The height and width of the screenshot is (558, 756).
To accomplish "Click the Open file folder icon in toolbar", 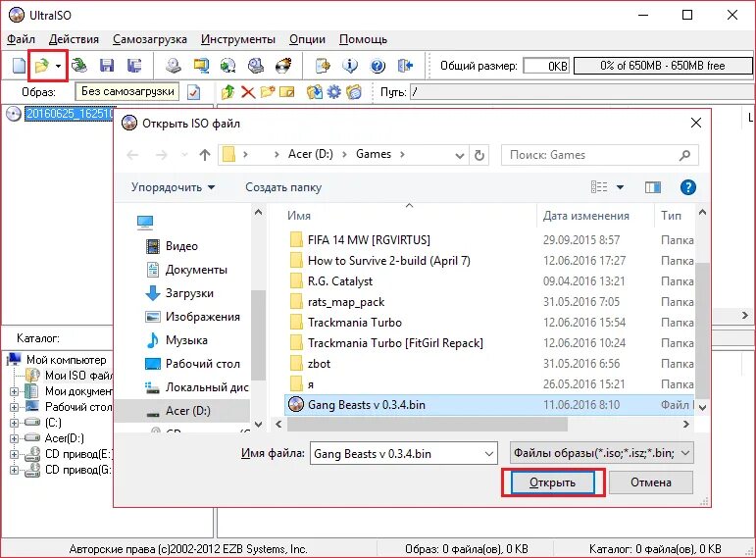I will (x=41, y=65).
